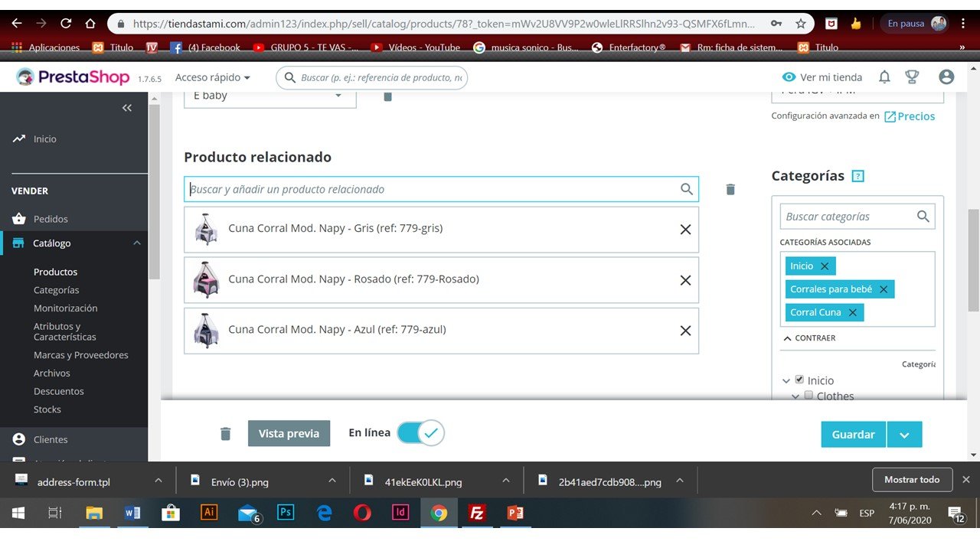Image resolution: width=980 pixels, height=551 pixels.
Task: Delete this product using the footer trash icon
Action: pos(225,434)
